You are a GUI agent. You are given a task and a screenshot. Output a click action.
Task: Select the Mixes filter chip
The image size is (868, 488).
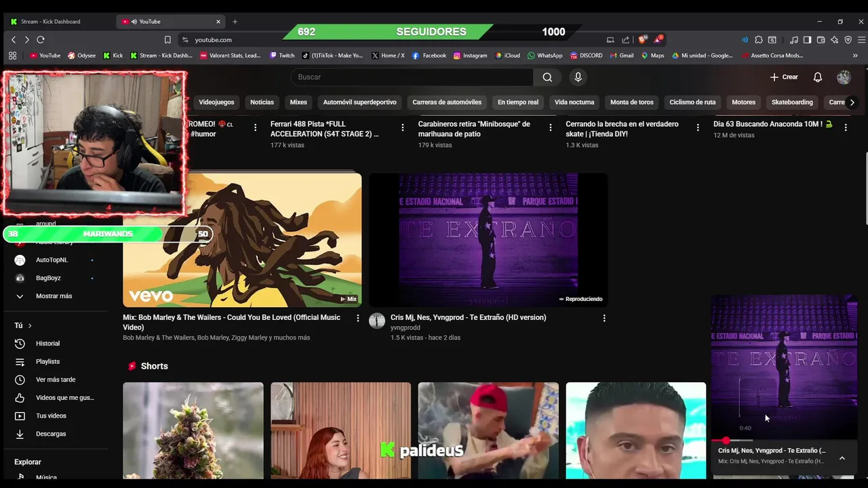(x=298, y=102)
